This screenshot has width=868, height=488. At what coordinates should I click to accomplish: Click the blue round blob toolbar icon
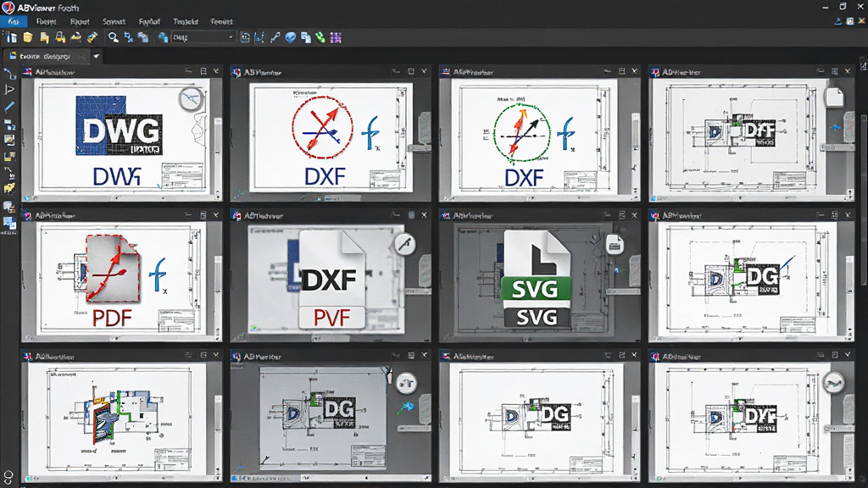pyautogui.click(x=290, y=37)
